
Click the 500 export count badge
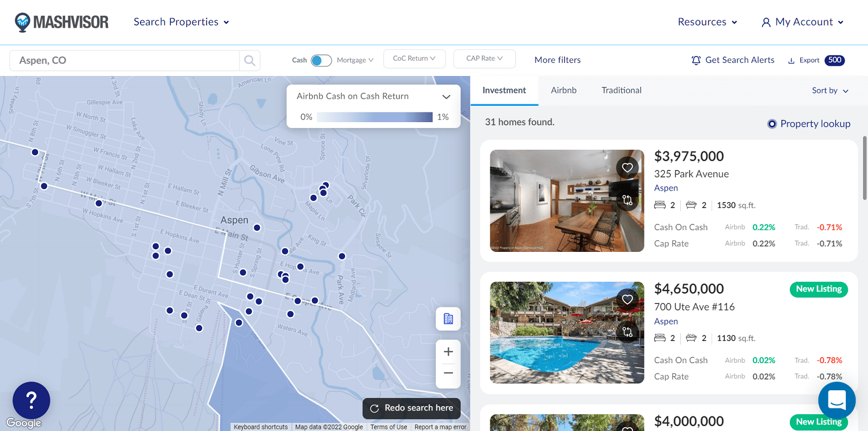[x=835, y=60]
